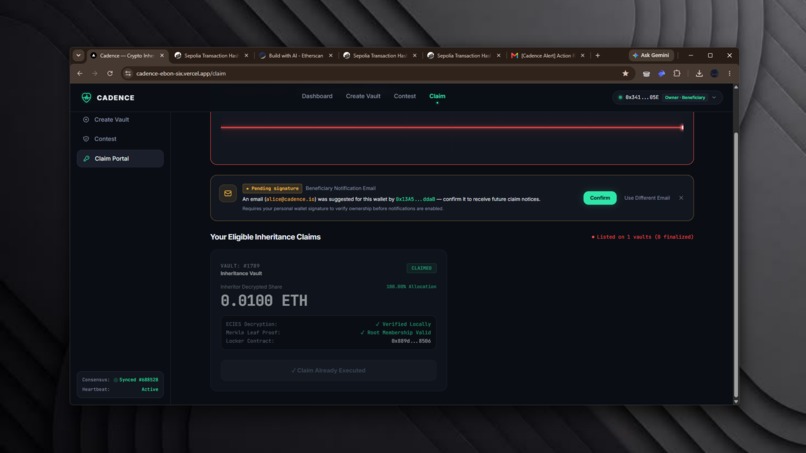Switch to the Cadence — Crypto browser tab
Screen dimensions: 806x453
click(x=126, y=56)
